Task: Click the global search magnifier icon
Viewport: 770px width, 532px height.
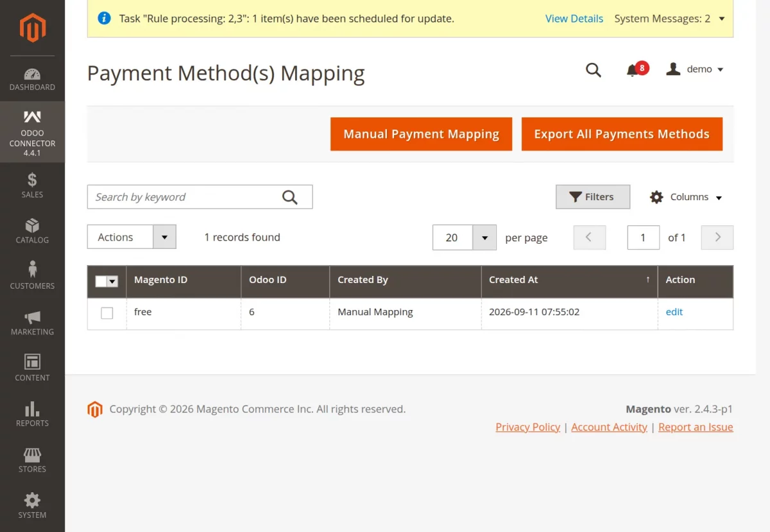Action: pos(594,70)
